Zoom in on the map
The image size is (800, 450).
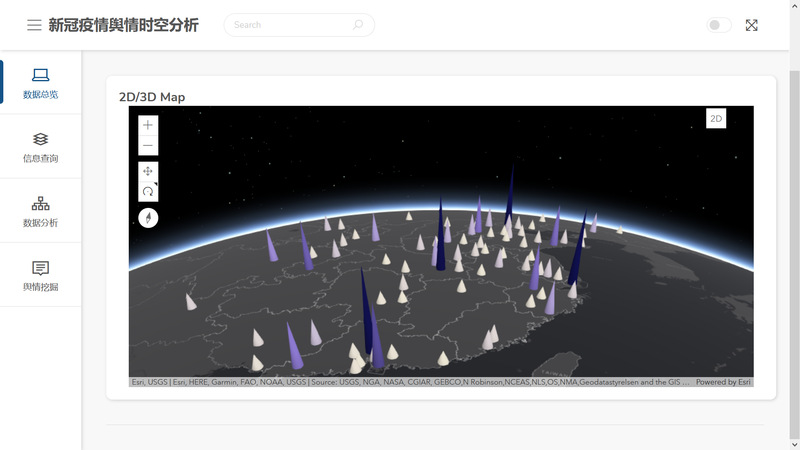point(148,125)
